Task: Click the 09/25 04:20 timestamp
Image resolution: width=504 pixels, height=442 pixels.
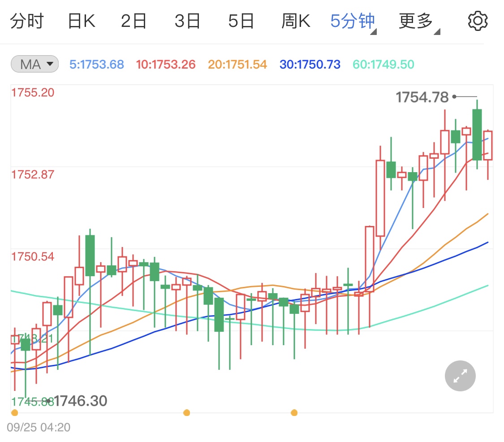Action: 39,427
